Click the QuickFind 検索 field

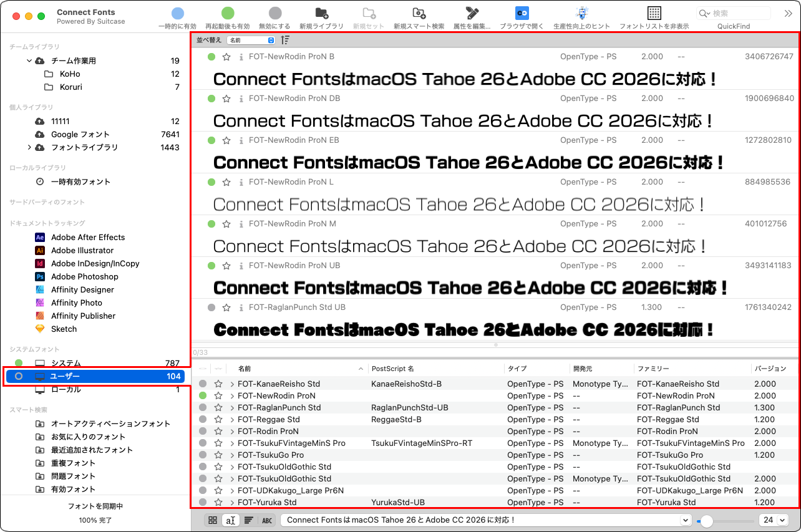click(x=734, y=13)
